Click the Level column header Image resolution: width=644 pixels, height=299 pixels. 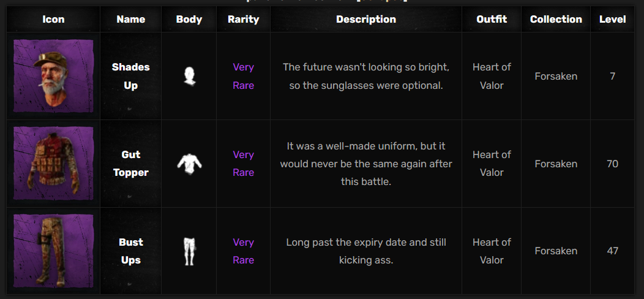612,20
